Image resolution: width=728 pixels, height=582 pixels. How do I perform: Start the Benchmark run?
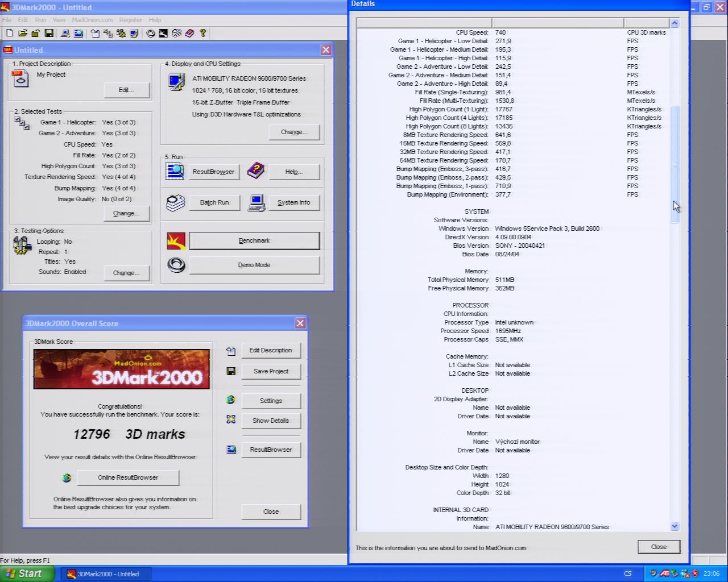[254, 241]
